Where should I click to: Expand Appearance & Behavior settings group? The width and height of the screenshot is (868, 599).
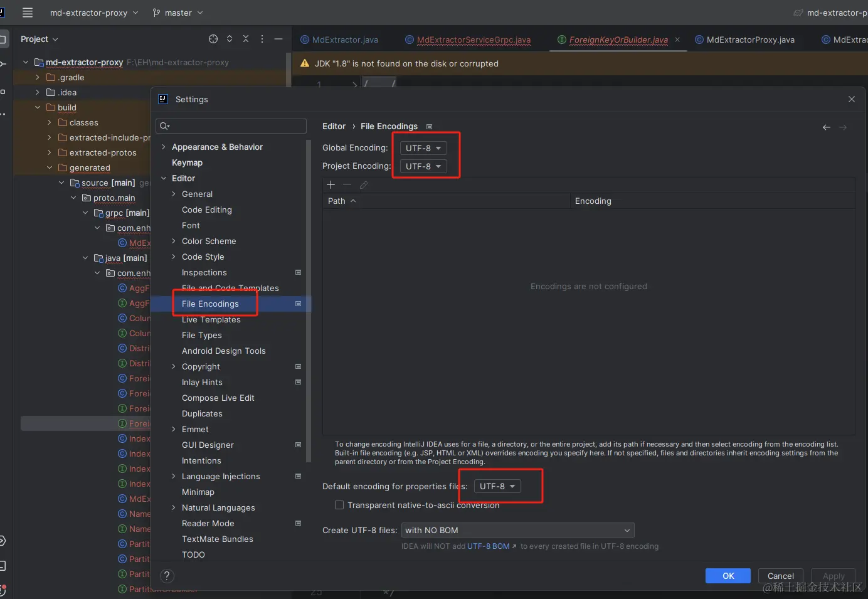(x=164, y=147)
